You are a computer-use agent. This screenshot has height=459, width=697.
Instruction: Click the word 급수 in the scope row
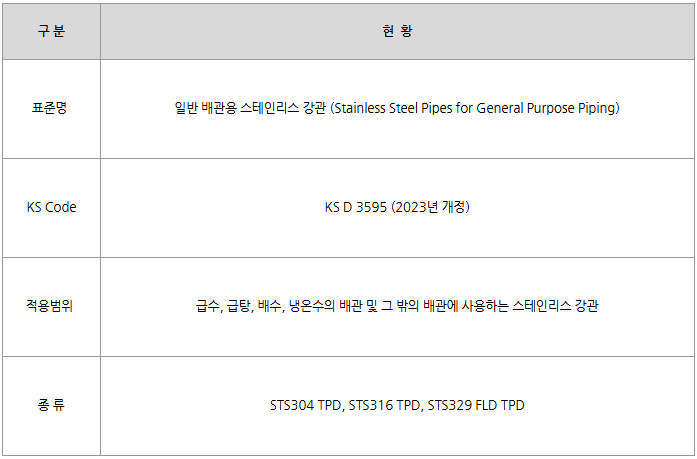(208, 306)
